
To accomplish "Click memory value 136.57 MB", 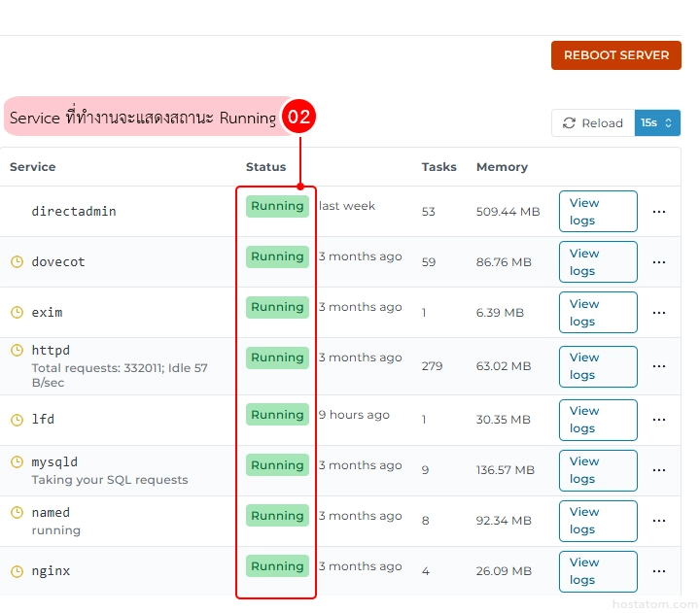I will [505, 470].
